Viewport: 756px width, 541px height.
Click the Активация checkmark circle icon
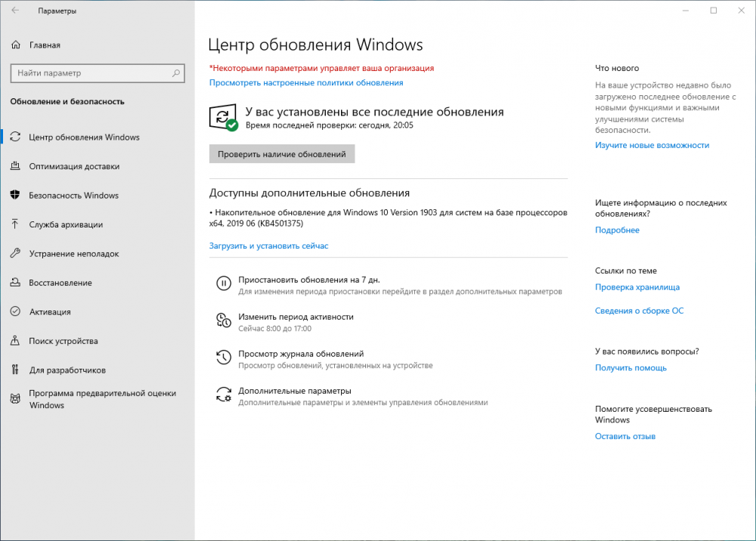click(x=15, y=311)
